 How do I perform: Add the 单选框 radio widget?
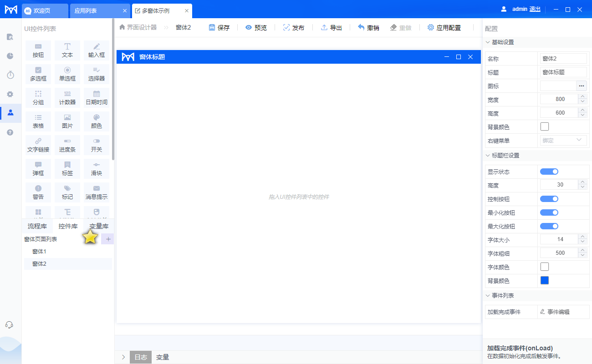67,74
